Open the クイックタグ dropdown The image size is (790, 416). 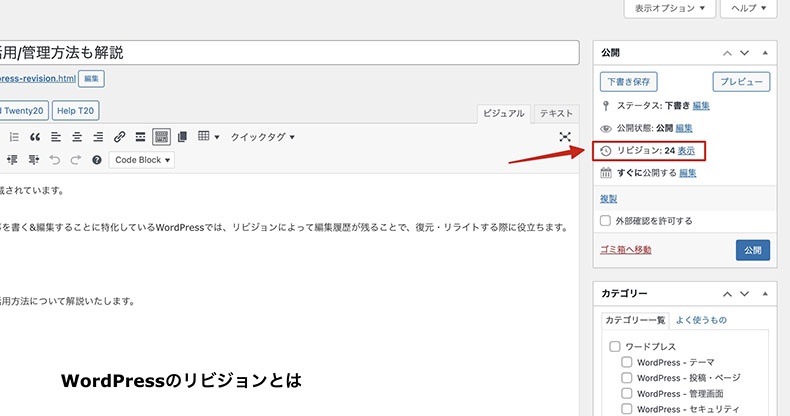(x=263, y=137)
